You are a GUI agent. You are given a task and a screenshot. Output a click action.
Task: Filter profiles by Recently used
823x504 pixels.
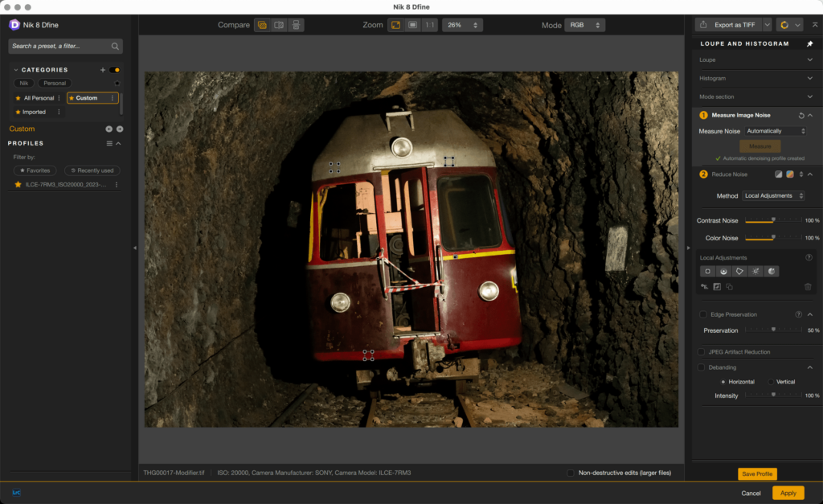pyautogui.click(x=92, y=170)
